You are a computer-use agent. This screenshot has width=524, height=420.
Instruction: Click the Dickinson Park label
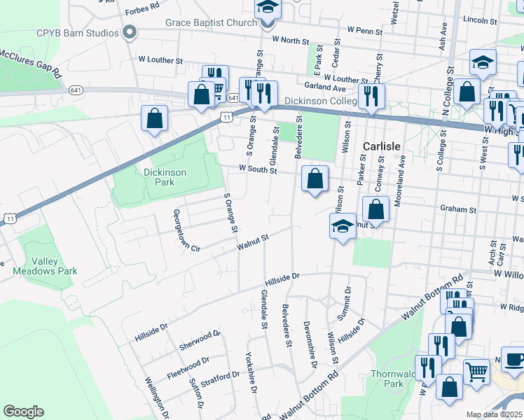coord(165,177)
